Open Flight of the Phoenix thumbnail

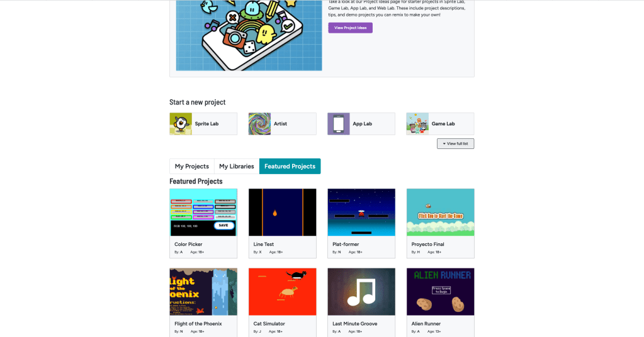(203, 292)
